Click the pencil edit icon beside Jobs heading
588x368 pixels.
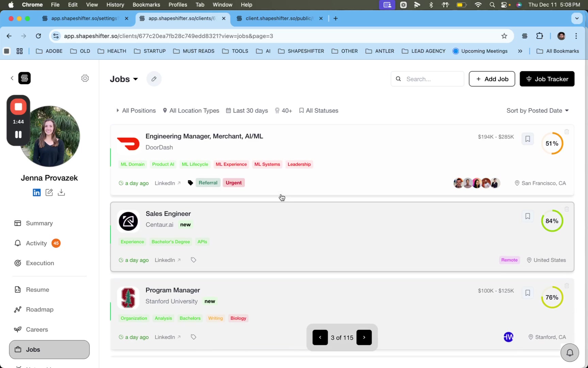[x=154, y=79]
